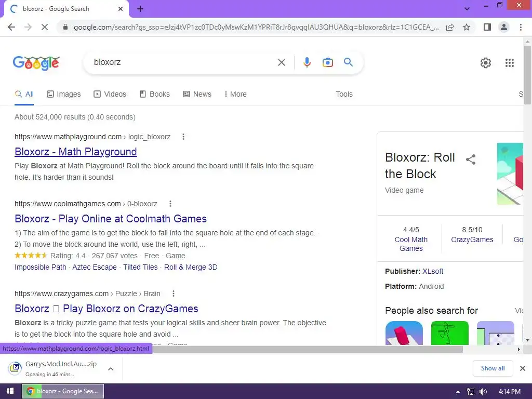Click the Google holiday logo
Image resolution: width=532 pixels, height=399 pixels.
(36, 63)
